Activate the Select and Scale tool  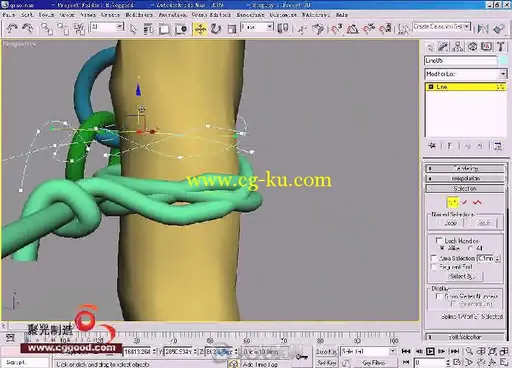[231, 29]
